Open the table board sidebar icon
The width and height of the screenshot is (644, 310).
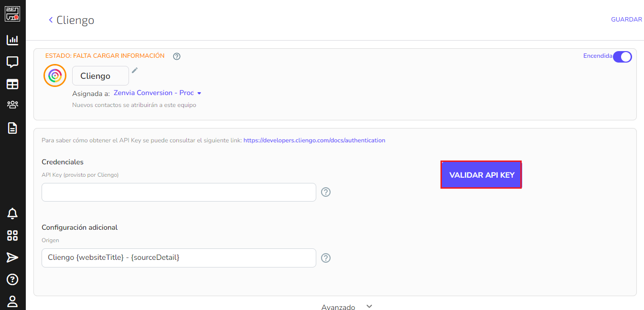pyautogui.click(x=12, y=84)
